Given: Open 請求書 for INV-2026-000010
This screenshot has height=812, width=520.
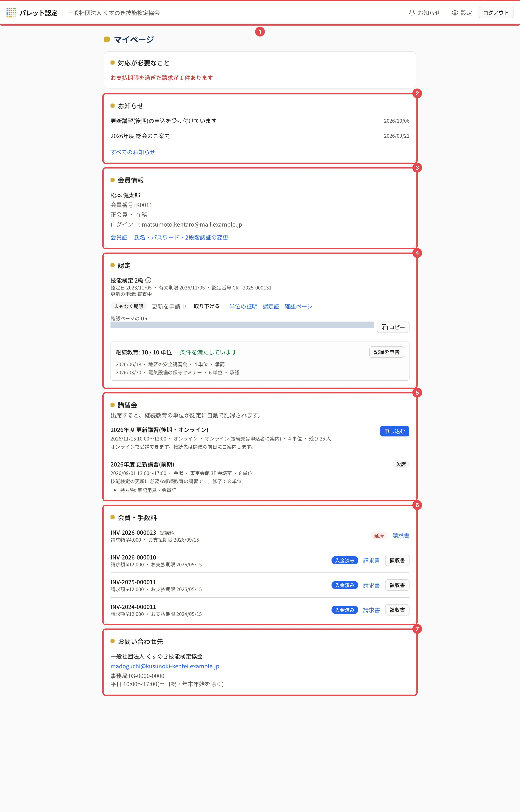Looking at the screenshot, I should [x=372, y=560].
